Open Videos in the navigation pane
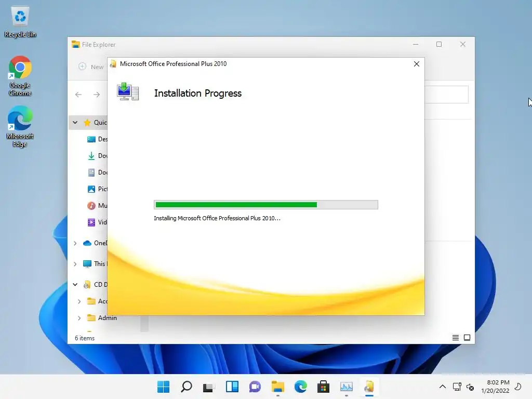532x399 pixels. [97, 222]
